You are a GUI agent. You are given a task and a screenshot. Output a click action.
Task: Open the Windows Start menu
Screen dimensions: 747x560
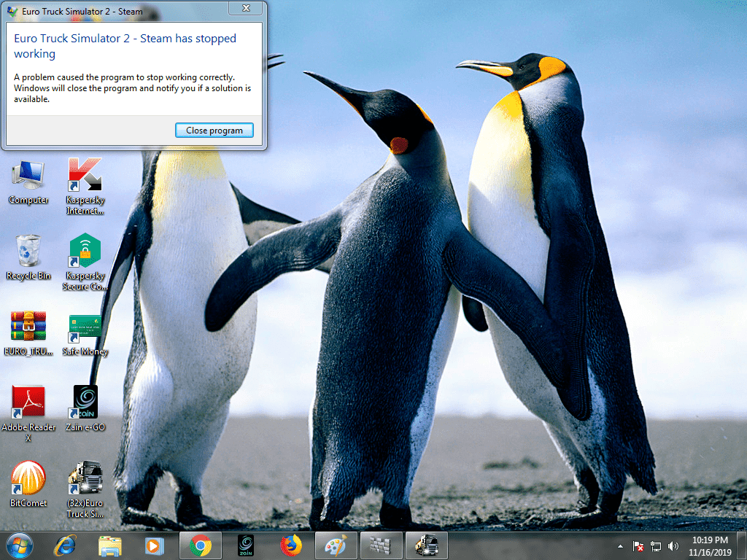tap(20, 545)
